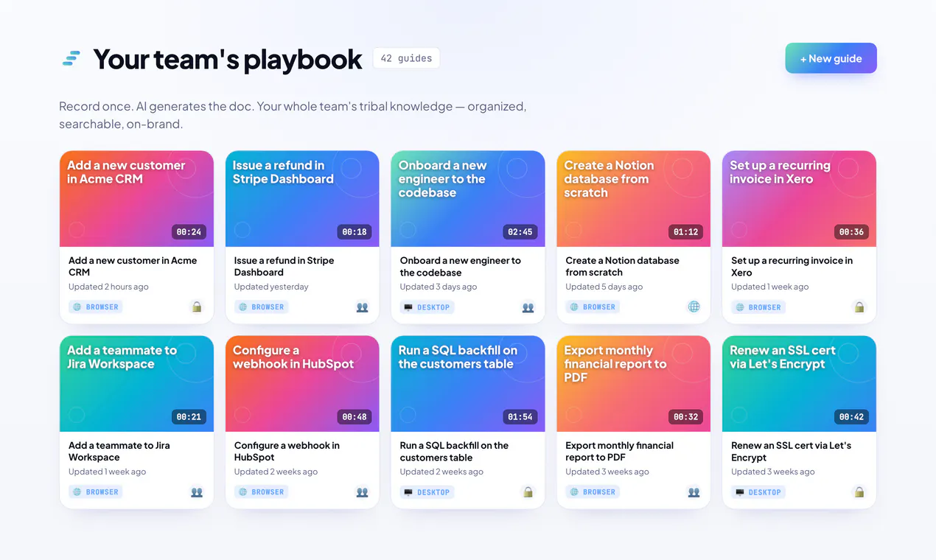
Task: Open the Notion database guide thumbnail
Action: click(634, 199)
